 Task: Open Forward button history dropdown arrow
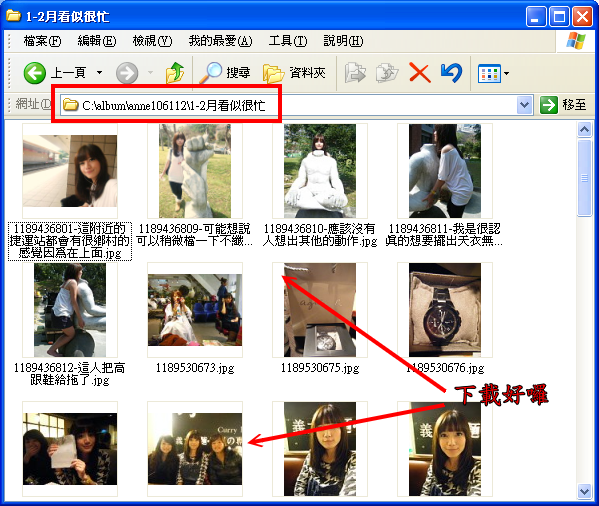[150, 72]
